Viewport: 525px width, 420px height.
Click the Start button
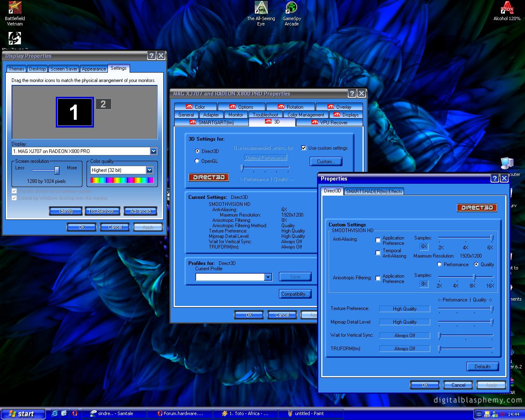click(x=23, y=414)
